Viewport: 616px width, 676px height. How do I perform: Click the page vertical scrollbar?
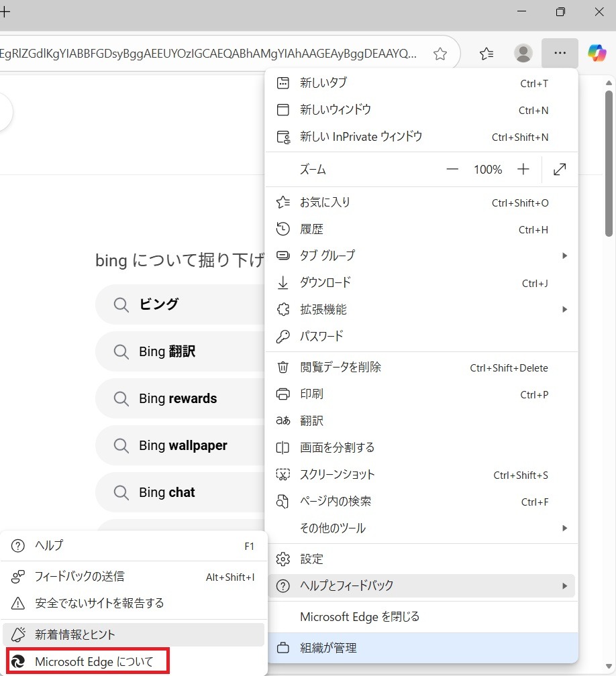pyautogui.click(x=609, y=163)
